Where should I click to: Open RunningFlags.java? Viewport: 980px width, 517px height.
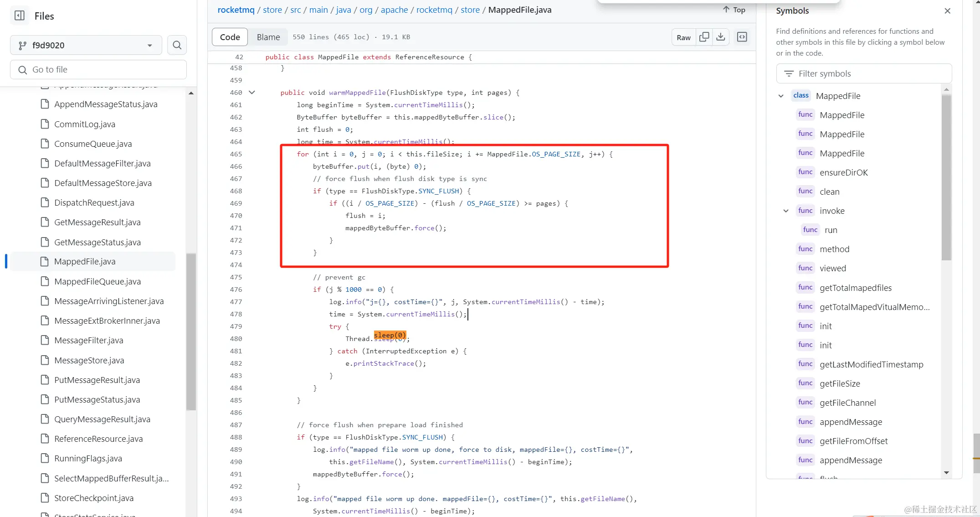coord(88,458)
